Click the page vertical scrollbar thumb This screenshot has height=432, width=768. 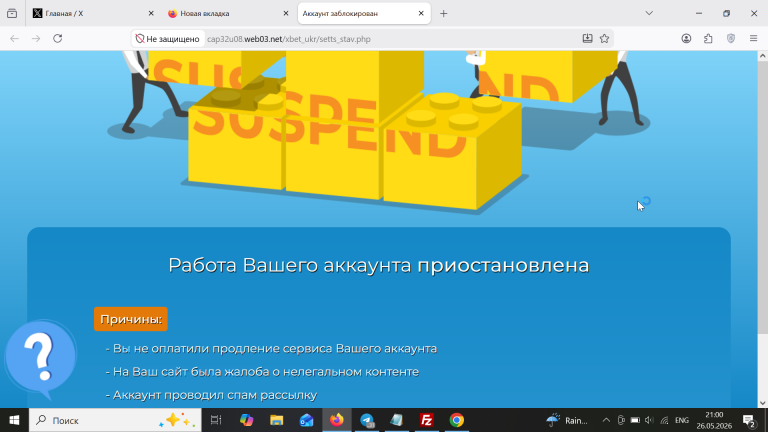[x=762, y=198]
